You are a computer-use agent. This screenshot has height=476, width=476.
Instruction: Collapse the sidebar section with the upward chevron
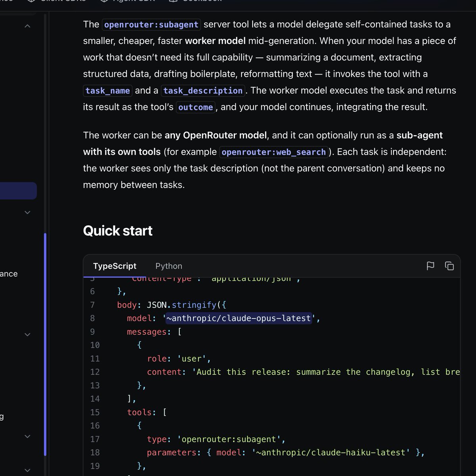click(x=27, y=26)
